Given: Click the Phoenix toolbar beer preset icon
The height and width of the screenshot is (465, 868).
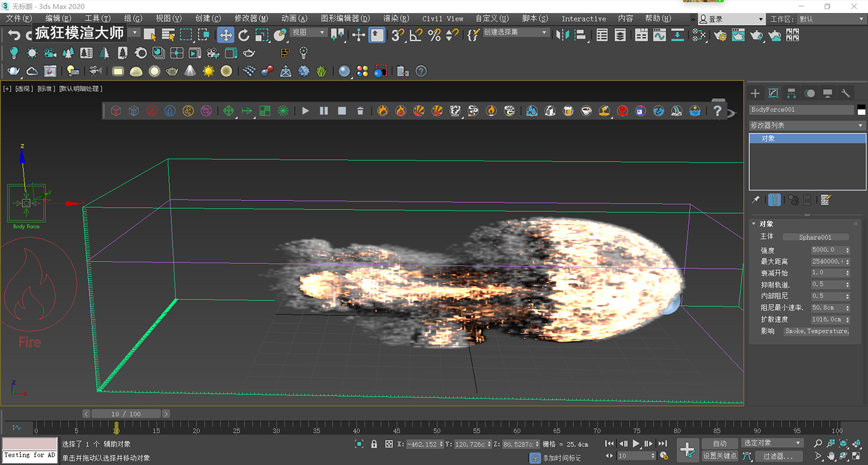Looking at the screenshot, I should [568, 111].
